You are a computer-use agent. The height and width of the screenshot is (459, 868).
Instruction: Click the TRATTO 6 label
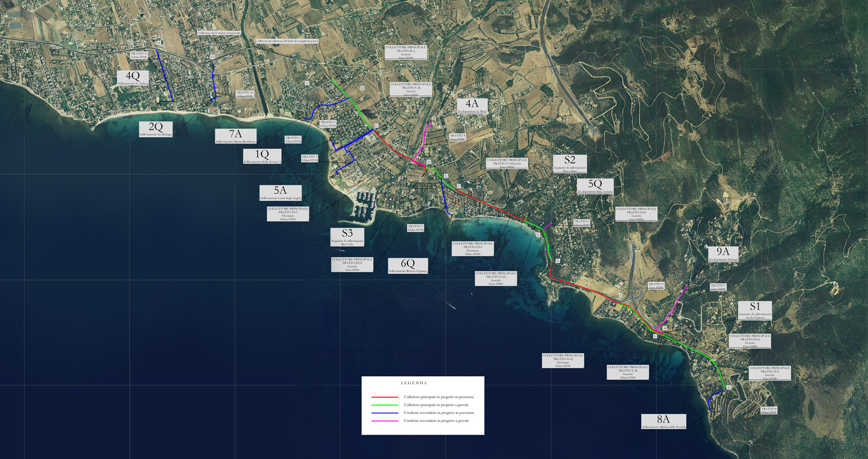click(x=582, y=223)
